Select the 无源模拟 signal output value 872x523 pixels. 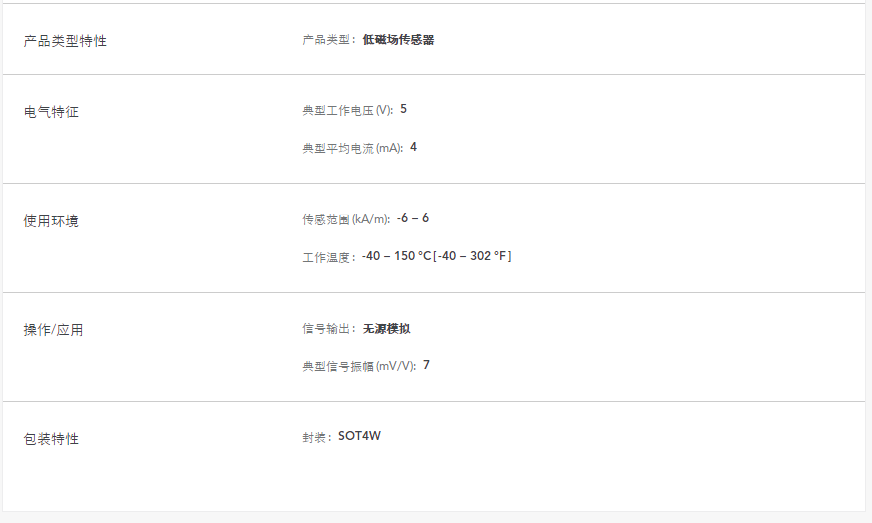pos(386,328)
